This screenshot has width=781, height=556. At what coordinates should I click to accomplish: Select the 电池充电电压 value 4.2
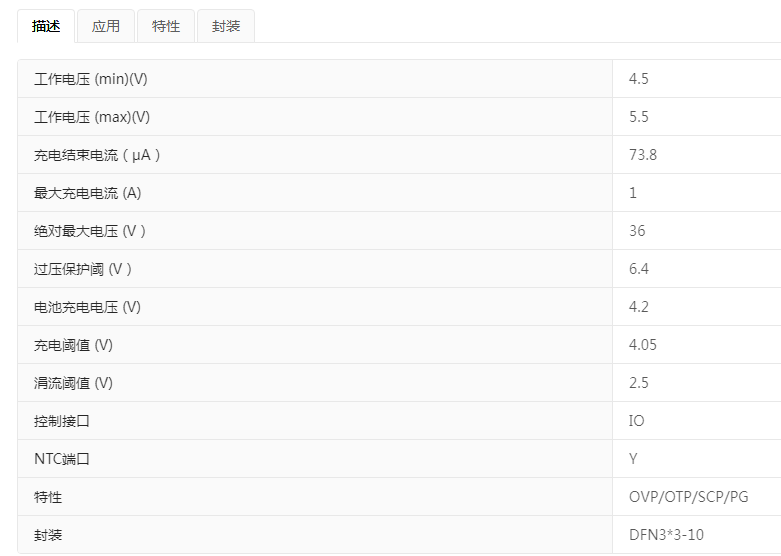[x=639, y=307]
